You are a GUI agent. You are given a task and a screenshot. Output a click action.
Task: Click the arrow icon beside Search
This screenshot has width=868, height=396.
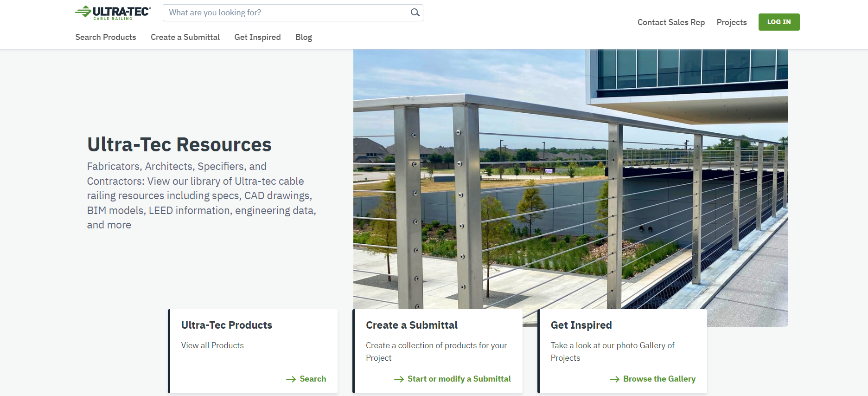pyautogui.click(x=291, y=379)
